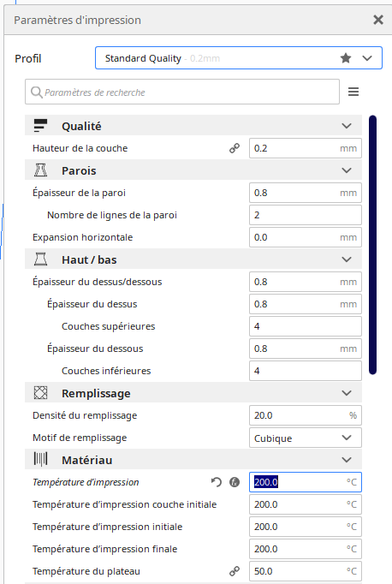The height and width of the screenshot is (584, 392).
Task: Open the Motif de remplissage Cubique dropdown
Action: pos(306,438)
